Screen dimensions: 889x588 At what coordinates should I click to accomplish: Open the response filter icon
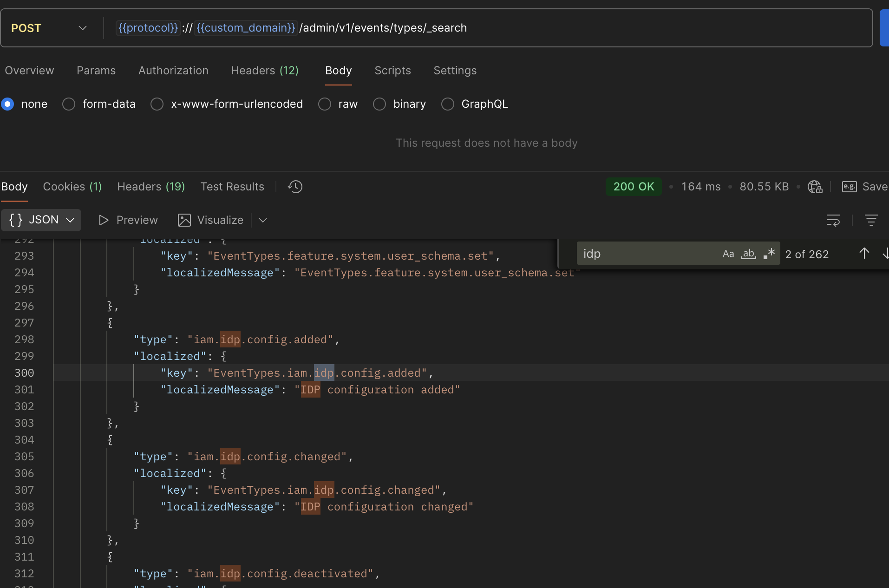click(871, 220)
